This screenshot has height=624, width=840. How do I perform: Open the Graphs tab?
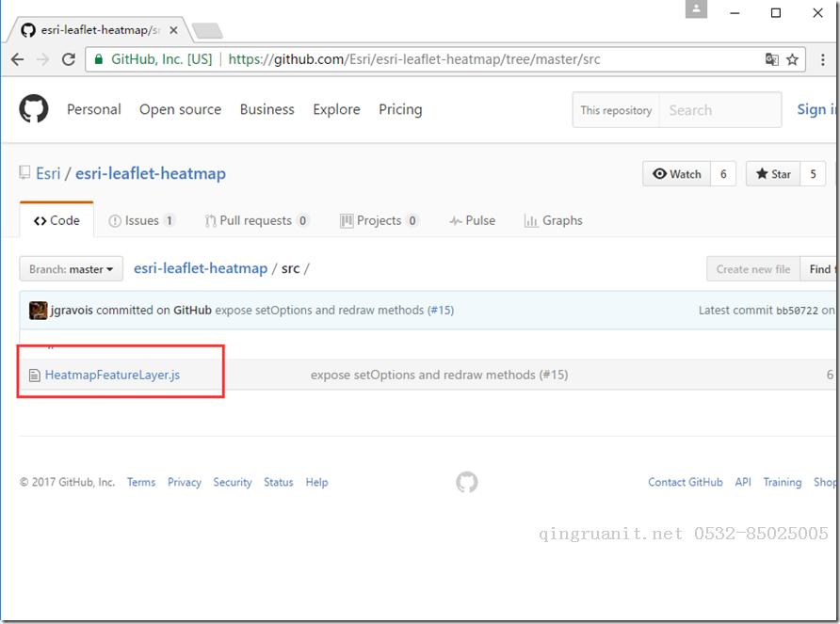point(554,220)
